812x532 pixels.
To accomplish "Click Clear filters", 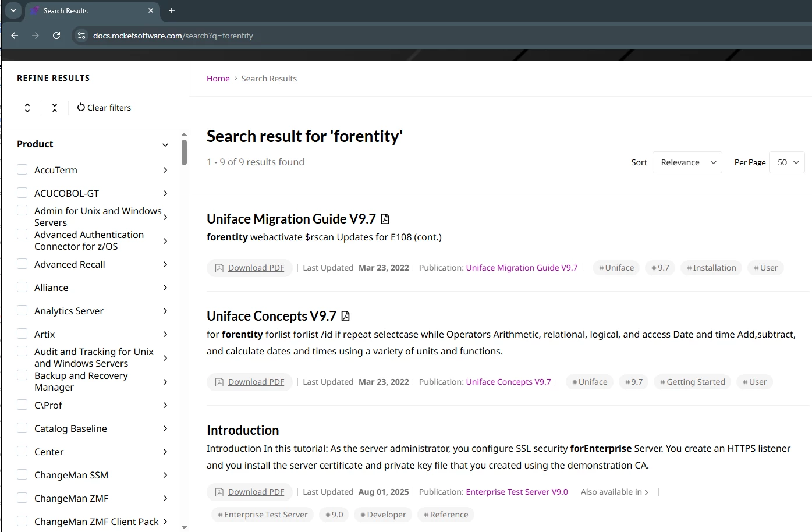I will click(x=104, y=108).
